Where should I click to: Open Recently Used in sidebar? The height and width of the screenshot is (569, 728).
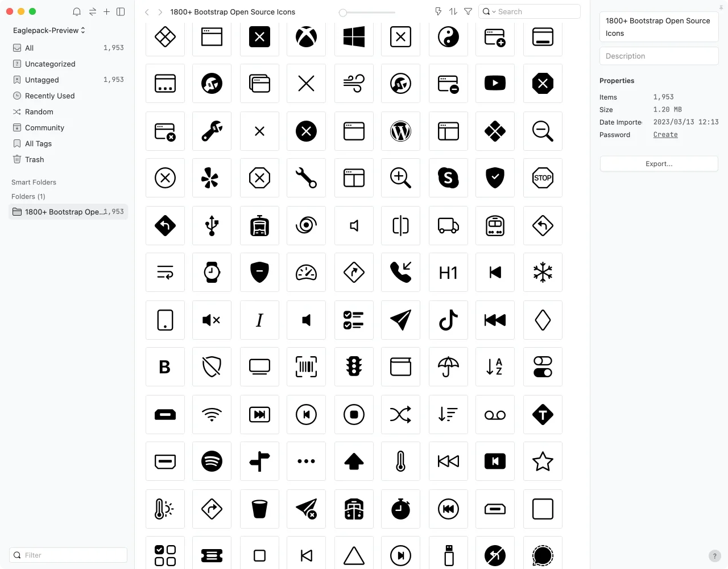(x=49, y=96)
